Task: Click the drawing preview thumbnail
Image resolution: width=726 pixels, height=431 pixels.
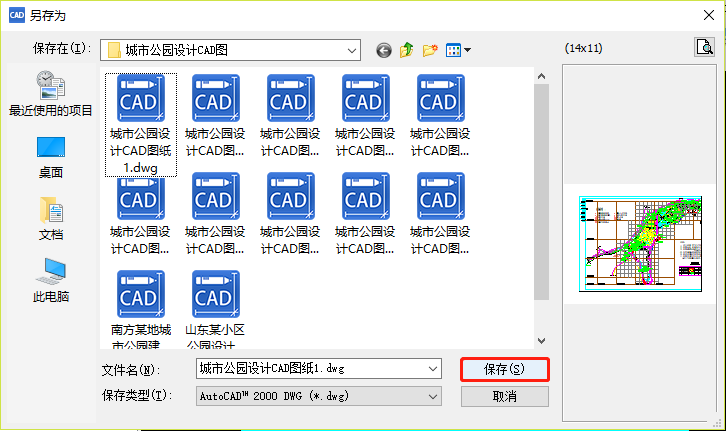Action: [640, 244]
